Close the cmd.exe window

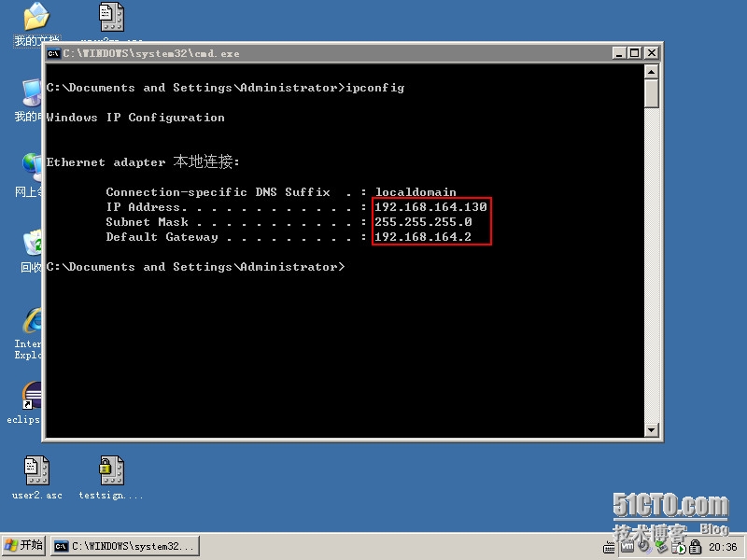(x=651, y=53)
